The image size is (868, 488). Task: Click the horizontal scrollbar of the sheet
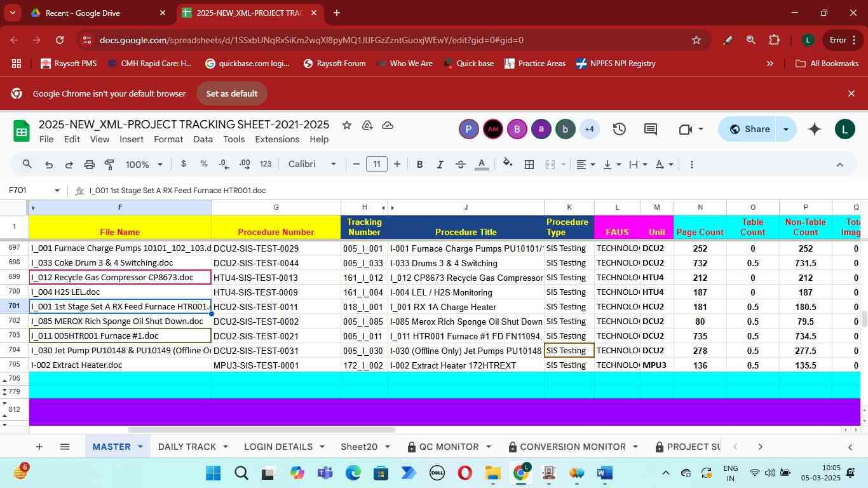coord(261,430)
